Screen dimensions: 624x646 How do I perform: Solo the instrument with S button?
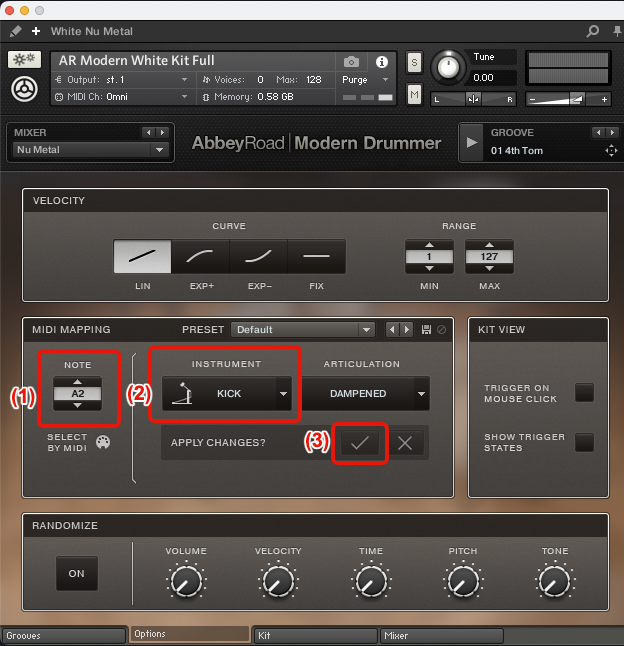coord(414,63)
